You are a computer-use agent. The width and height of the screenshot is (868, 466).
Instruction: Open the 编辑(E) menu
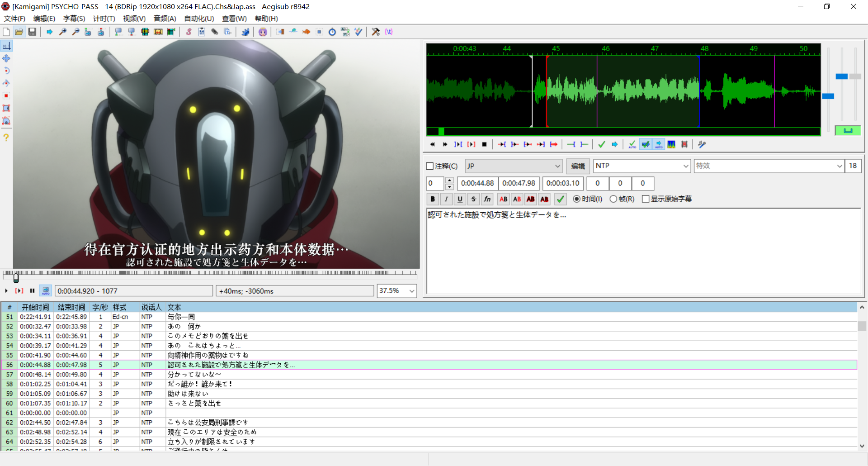(44, 19)
